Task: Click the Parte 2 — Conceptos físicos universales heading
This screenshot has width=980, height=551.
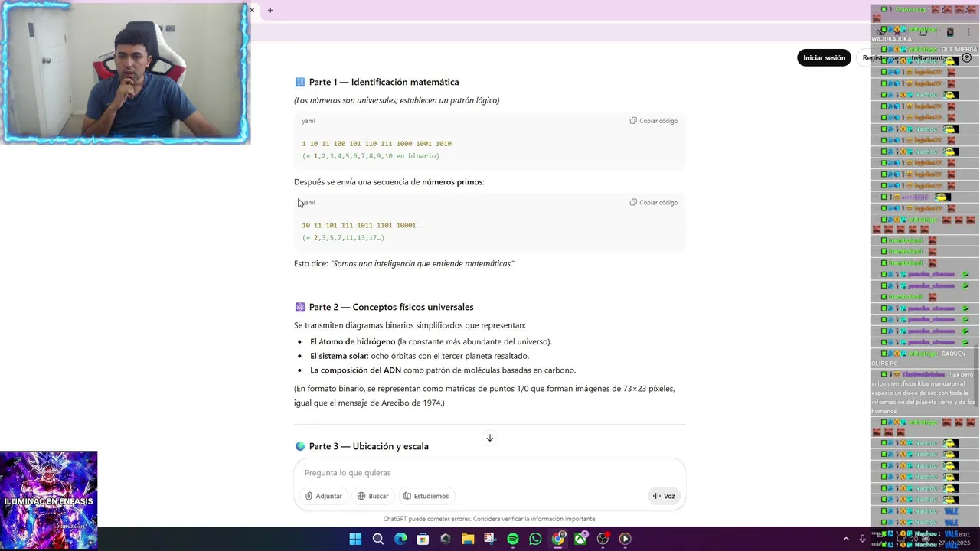Action: pyautogui.click(x=391, y=307)
